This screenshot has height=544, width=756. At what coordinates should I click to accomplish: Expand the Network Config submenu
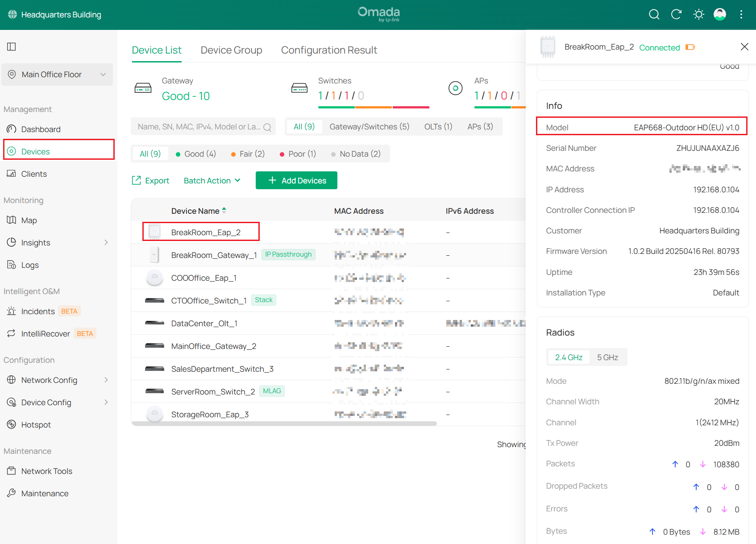click(x=106, y=380)
